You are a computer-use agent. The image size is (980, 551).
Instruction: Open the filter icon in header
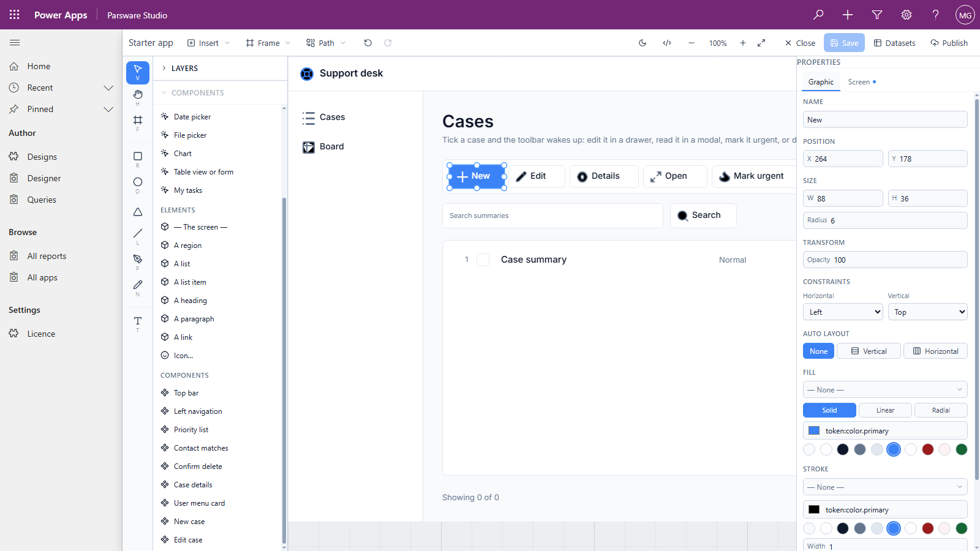click(x=877, y=15)
